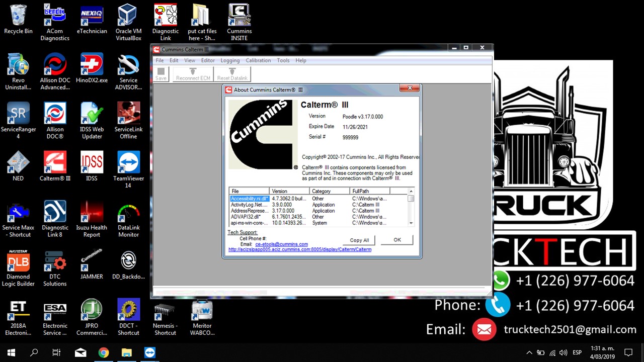Launch Oracle VM VirtualBox icon
This screenshot has width=644, height=362.
point(128,23)
